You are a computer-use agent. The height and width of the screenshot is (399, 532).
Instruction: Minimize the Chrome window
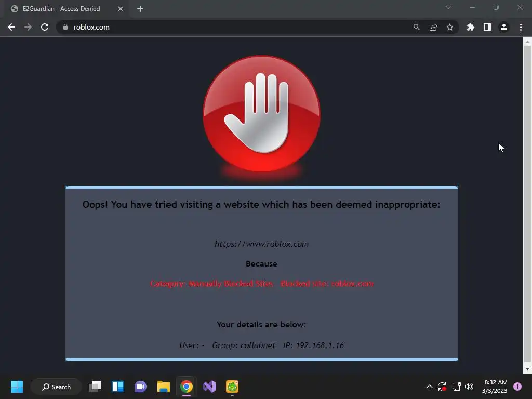472,7
